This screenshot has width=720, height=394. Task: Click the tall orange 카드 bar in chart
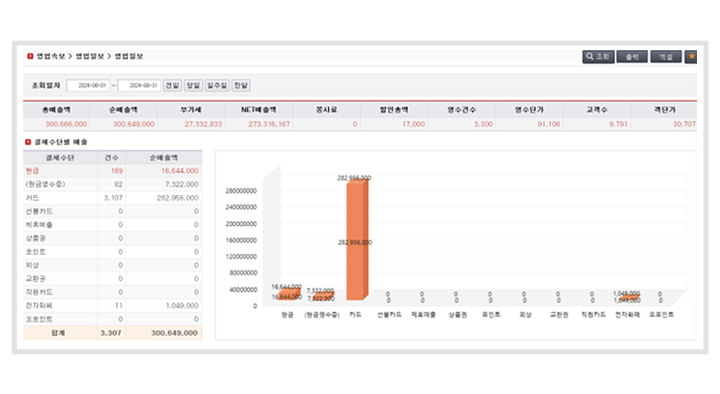pos(357,240)
